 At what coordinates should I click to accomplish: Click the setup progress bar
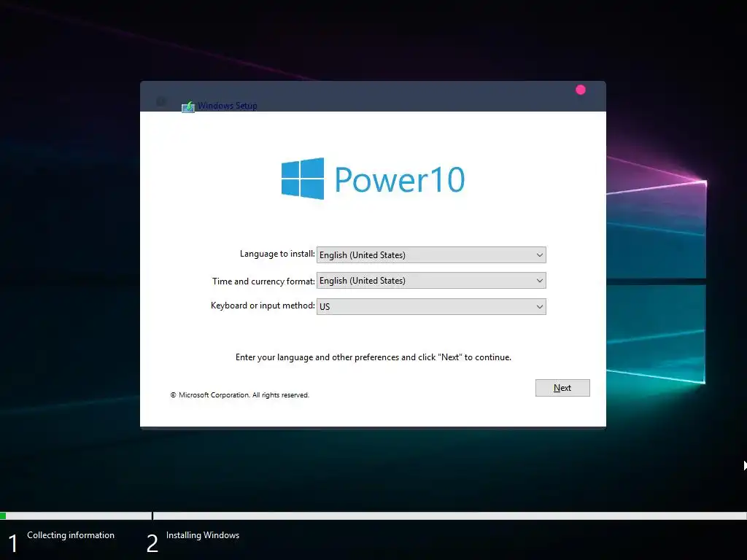pyautogui.click(x=373, y=516)
